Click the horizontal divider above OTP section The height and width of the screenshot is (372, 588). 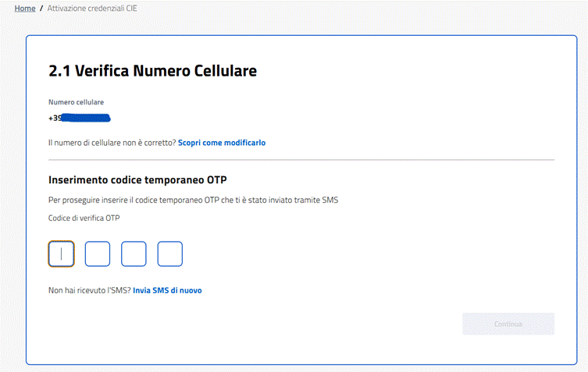coord(301,161)
